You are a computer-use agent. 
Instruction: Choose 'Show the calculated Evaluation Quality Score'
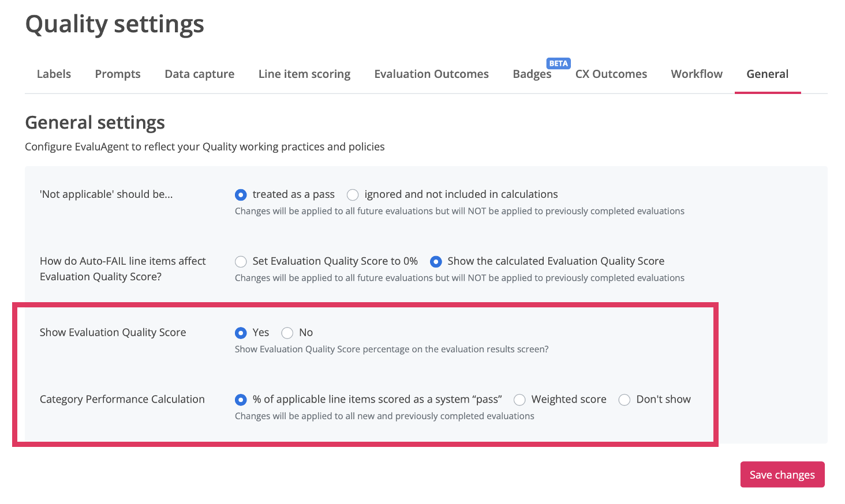pyautogui.click(x=436, y=262)
